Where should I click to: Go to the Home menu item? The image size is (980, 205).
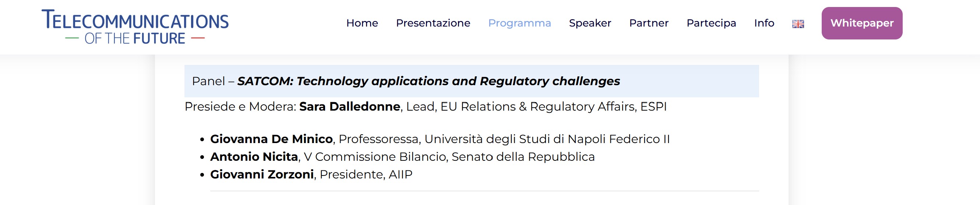[x=362, y=23]
